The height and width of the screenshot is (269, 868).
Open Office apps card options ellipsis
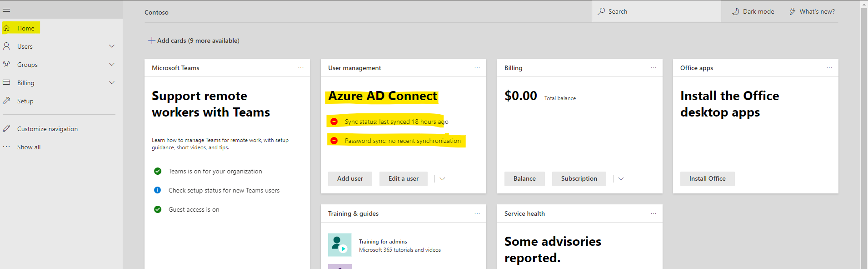(x=829, y=68)
